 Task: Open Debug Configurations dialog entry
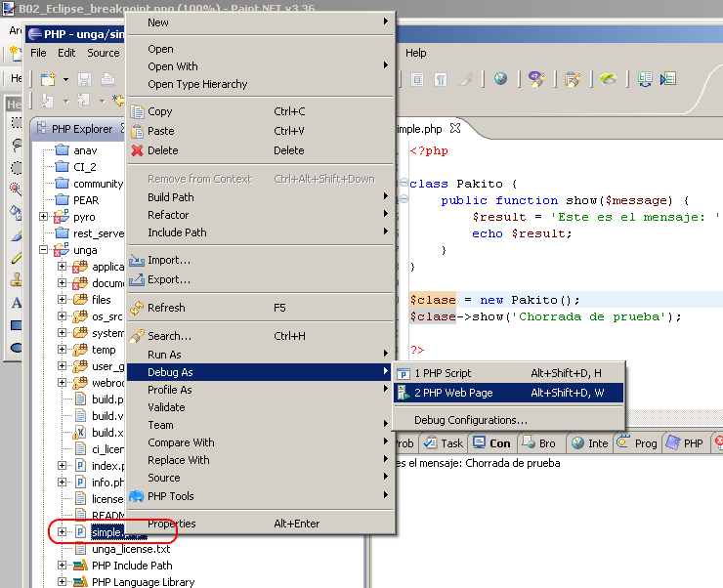(509, 420)
